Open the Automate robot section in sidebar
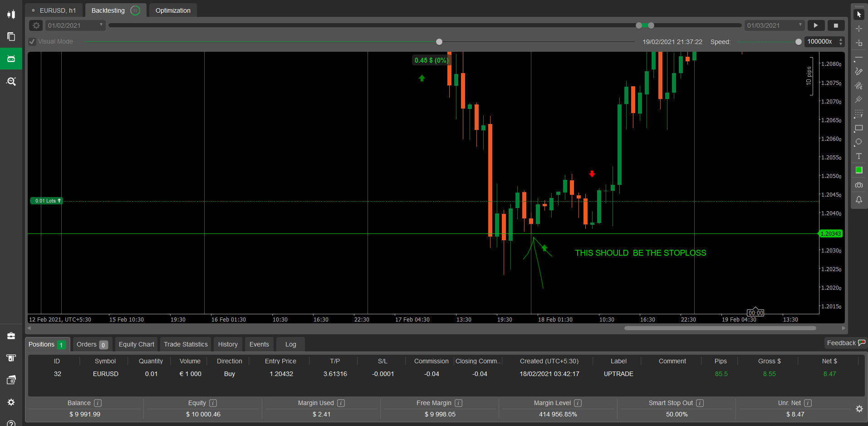 click(x=11, y=59)
